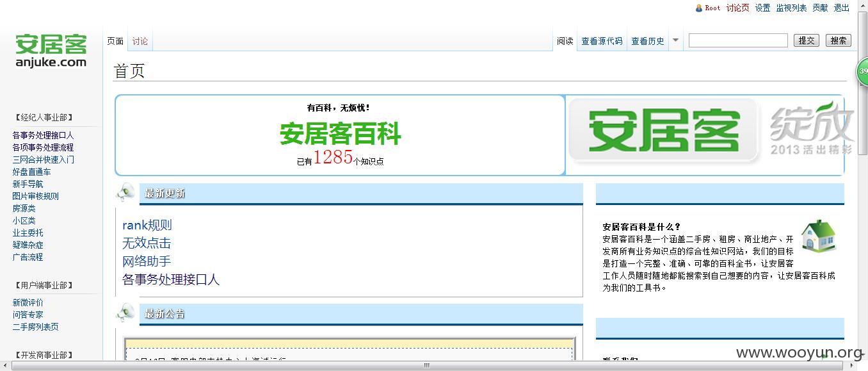Switch to the 讨论 tab

(140, 41)
